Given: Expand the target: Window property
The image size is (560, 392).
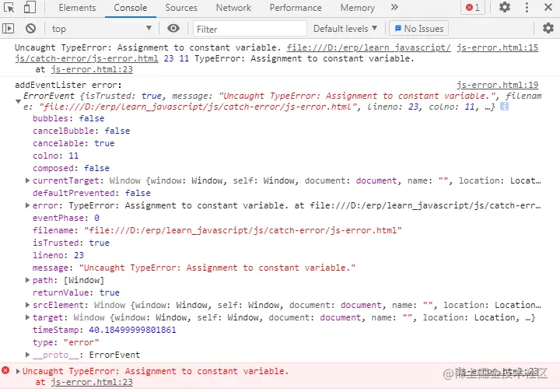Looking at the screenshot, I should (27, 317).
